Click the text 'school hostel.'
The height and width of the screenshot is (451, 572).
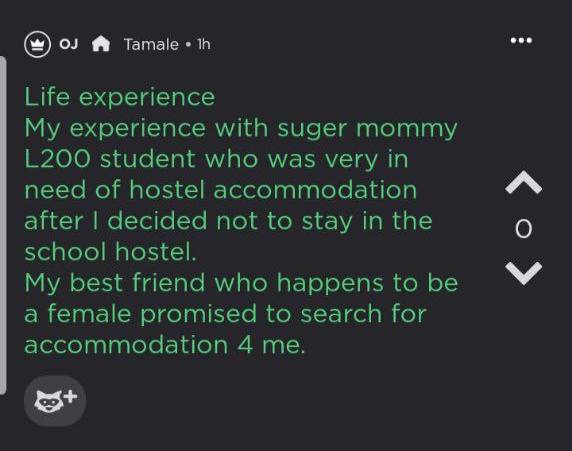[110, 252]
